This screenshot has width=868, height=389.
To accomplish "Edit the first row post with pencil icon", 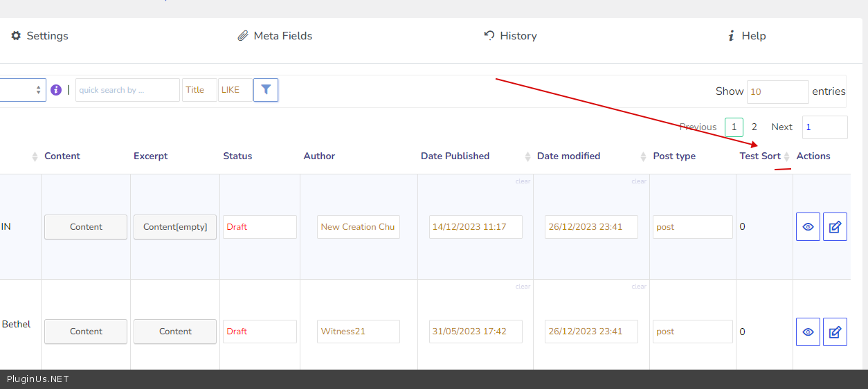I will pyautogui.click(x=835, y=227).
